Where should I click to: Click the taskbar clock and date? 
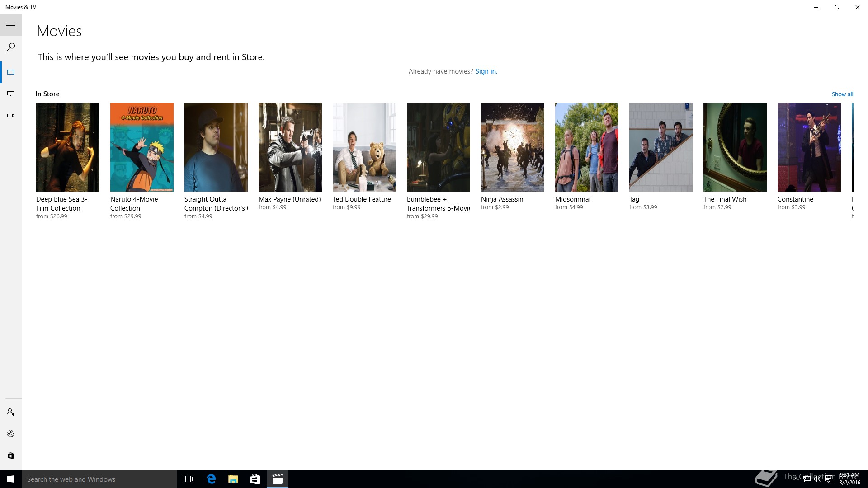pyautogui.click(x=849, y=479)
